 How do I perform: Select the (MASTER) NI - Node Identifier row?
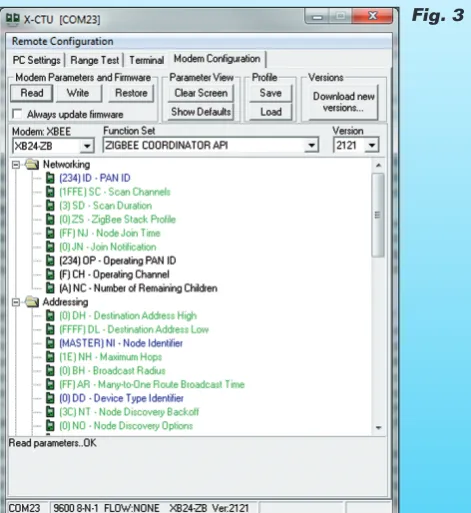[x=121, y=343]
